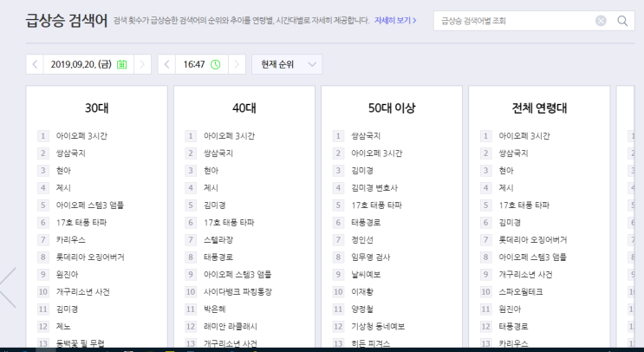Click the 전체 연령대 column heading
Image resolution: width=644 pixels, height=352 pixels.
click(x=539, y=108)
